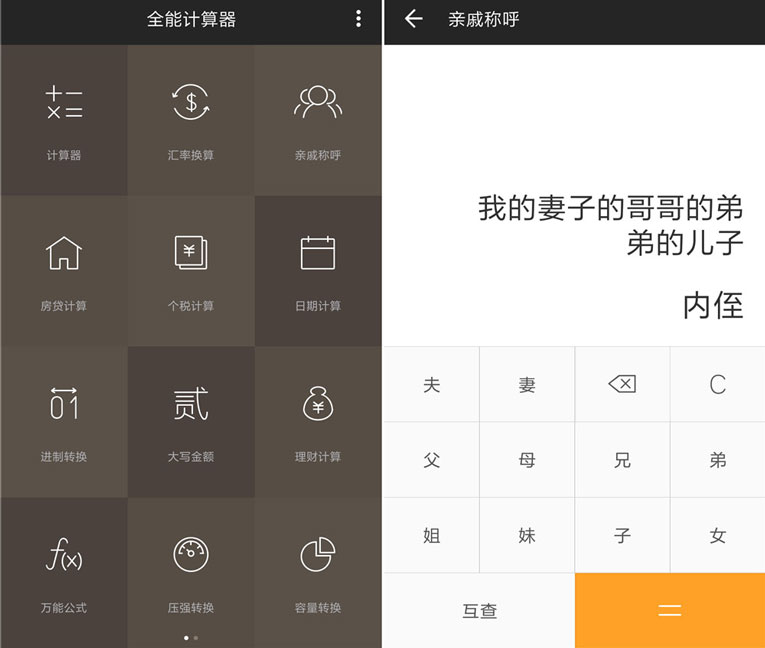Viewport: 765px width, 648px height.
Task: Select the 大写金额 uppercase amount tool
Action: (x=191, y=422)
